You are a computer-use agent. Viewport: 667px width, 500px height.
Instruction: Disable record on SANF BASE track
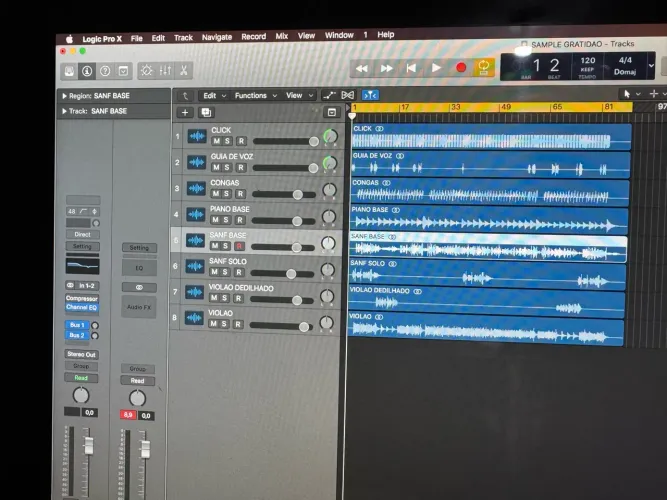coord(239,246)
